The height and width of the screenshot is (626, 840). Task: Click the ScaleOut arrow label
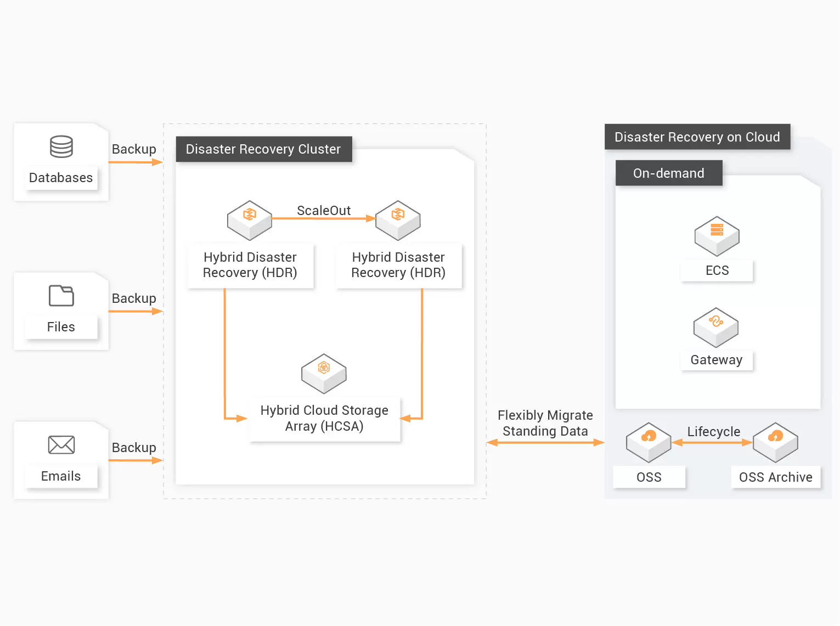pos(324,211)
